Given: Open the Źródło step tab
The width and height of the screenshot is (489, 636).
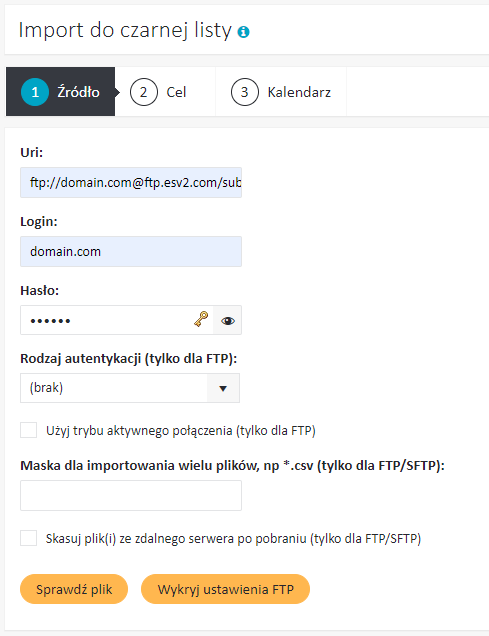Looking at the screenshot, I should pos(61,92).
